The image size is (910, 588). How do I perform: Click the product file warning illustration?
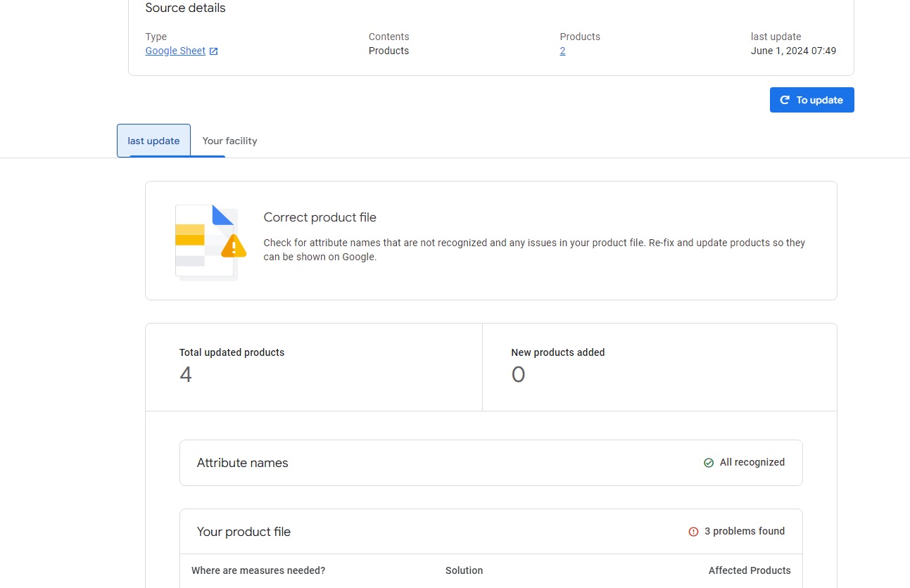pyautogui.click(x=210, y=242)
